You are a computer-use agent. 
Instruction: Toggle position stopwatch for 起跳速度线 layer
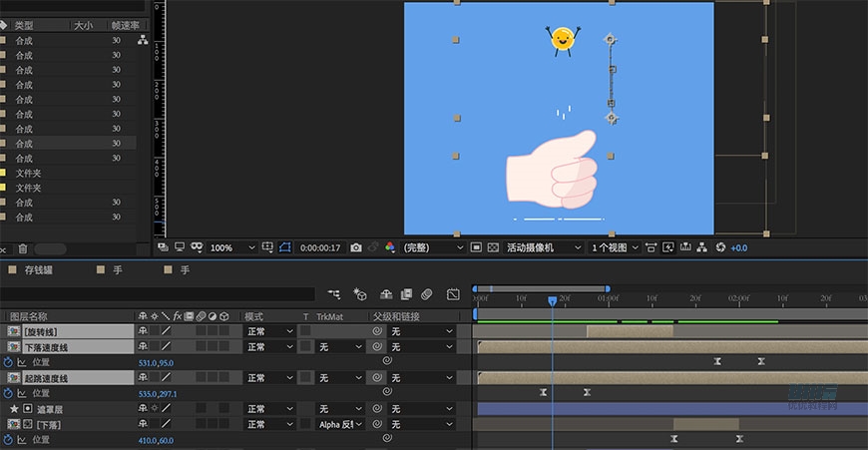(8, 393)
